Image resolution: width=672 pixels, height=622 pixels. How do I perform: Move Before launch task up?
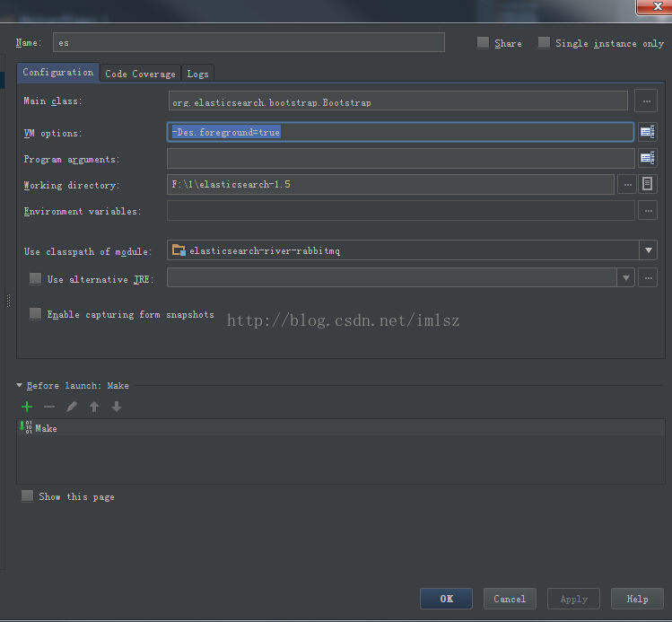click(x=94, y=407)
